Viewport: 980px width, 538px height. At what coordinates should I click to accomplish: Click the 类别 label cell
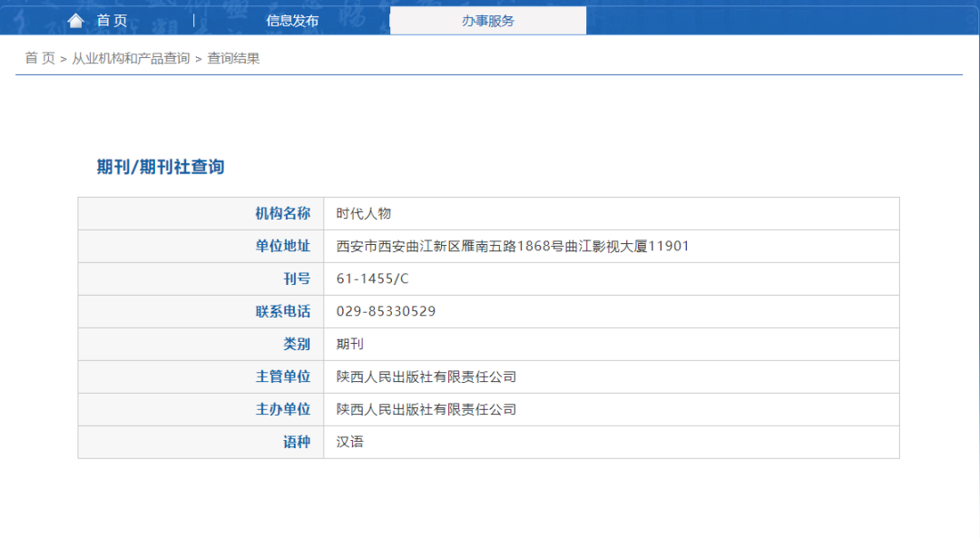point(201,344)
